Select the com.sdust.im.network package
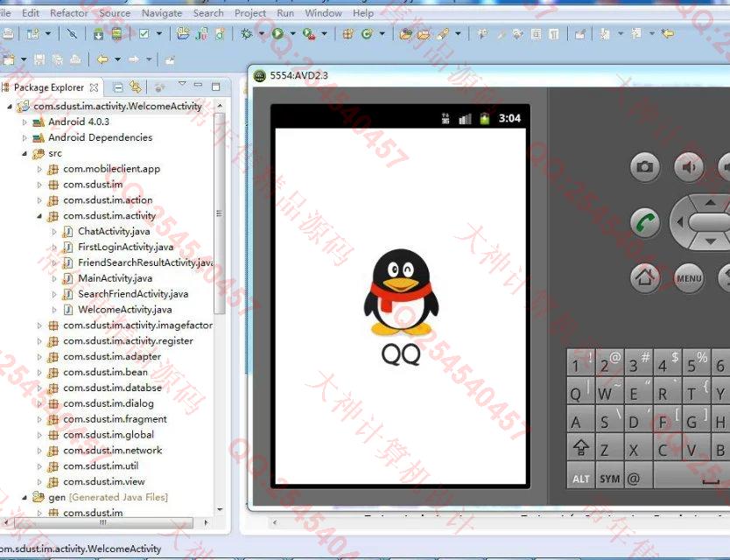 (113, 451)
